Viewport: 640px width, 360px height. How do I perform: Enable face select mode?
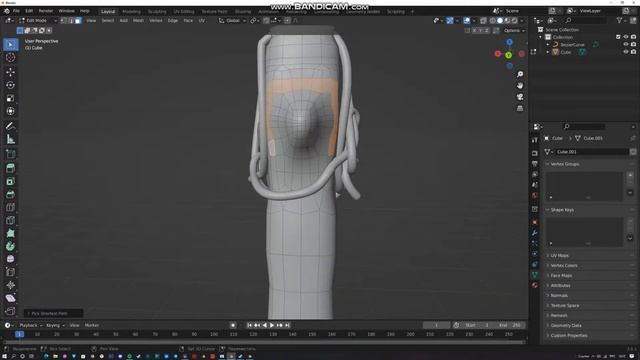click(x=78, y=20)
